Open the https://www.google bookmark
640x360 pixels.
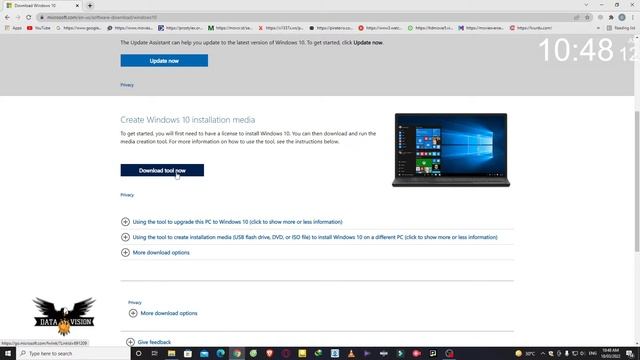tap(78, 28)
